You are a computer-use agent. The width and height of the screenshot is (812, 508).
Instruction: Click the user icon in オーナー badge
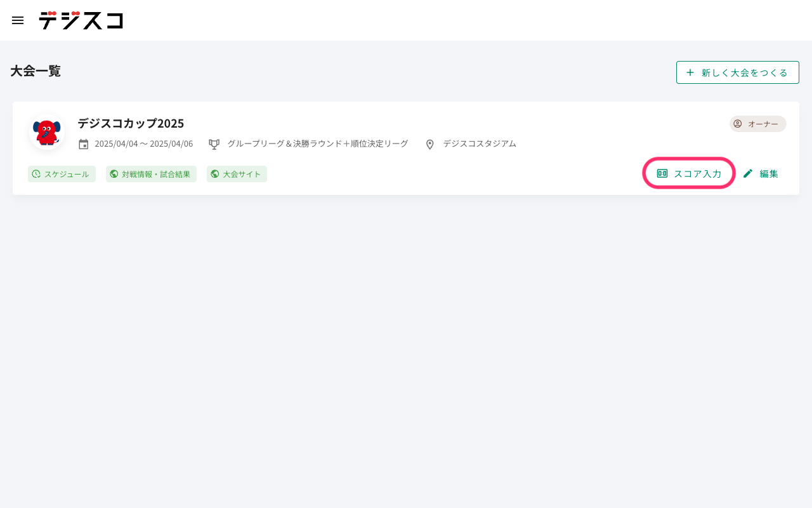tap(738, 124)
